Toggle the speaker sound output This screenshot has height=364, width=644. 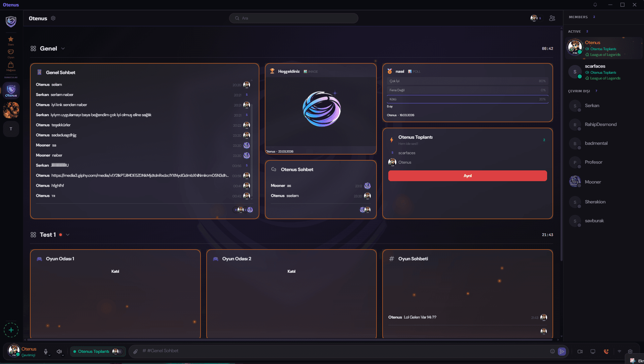click(x=59, y=351)
